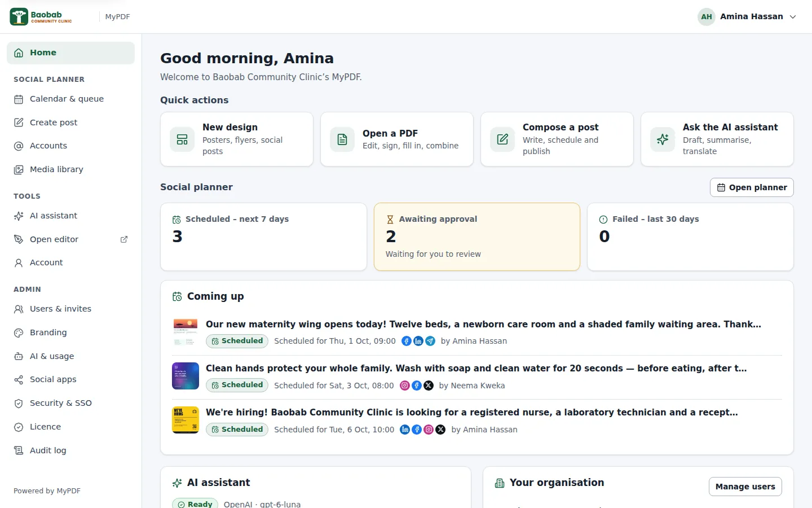
Task: Open the Licence page
Action: pyautogui.click(x=70, y=427)
